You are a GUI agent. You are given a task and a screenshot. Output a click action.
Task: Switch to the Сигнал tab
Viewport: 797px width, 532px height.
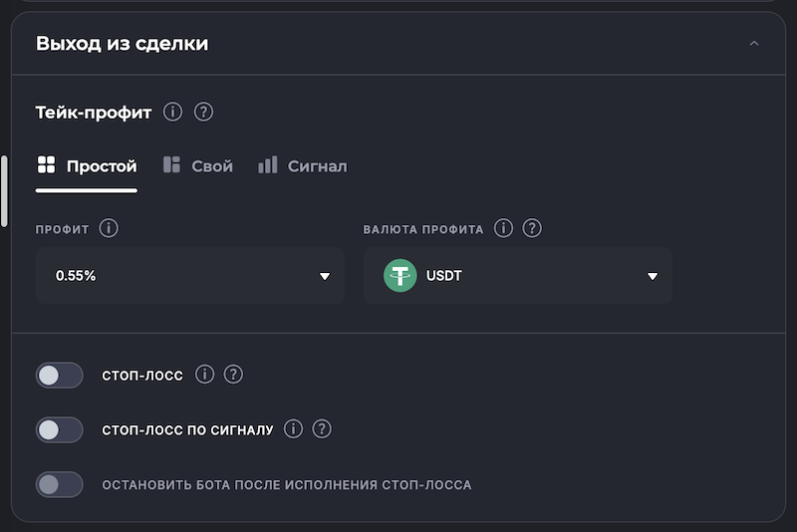click(x=303, y=165)
